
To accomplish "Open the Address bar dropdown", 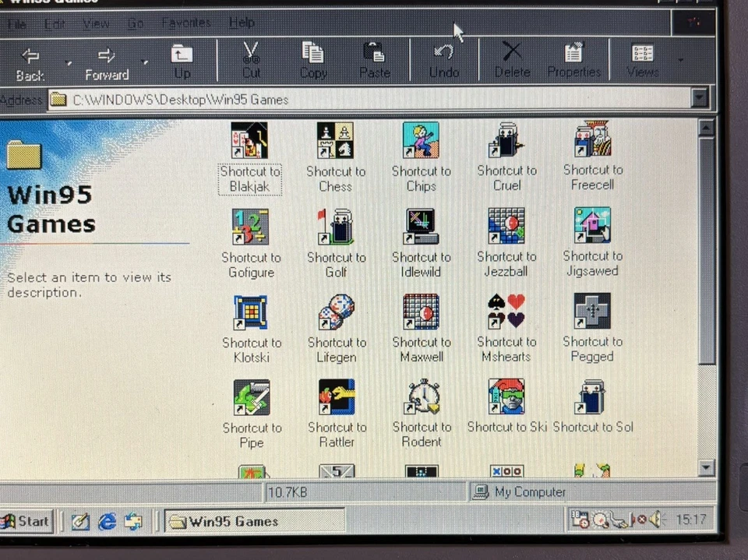I will point(700,99).
